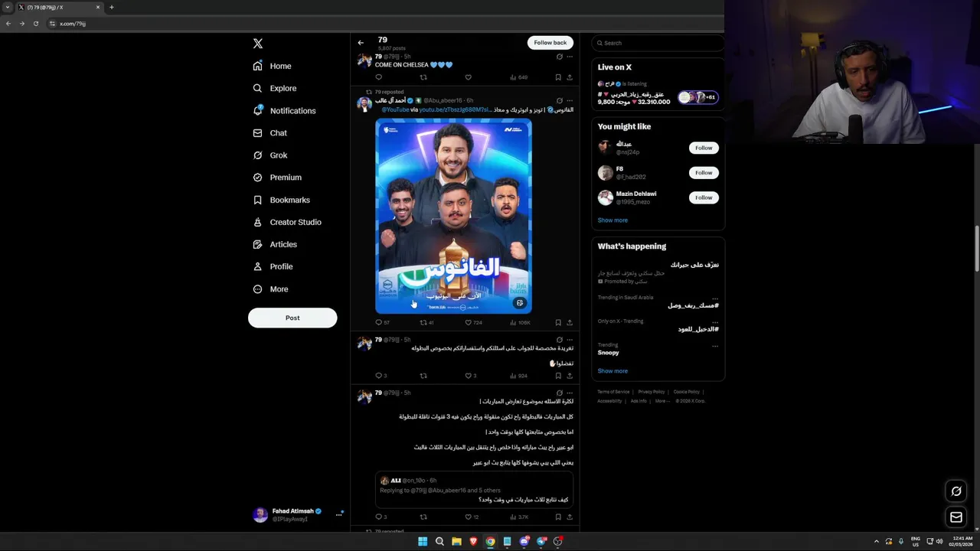Share the post with 3.7K views
Viewport: 980px width, 551px height.
569,517
